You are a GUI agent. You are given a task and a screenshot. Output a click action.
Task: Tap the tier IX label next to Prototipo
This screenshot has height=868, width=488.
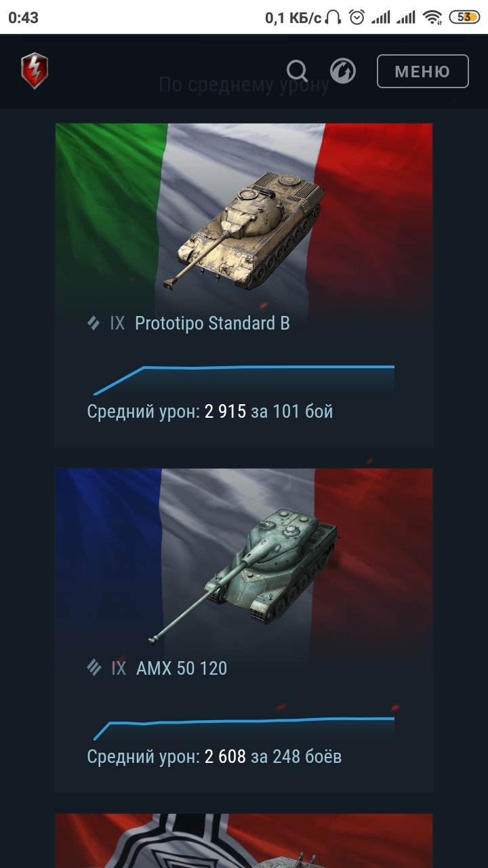[x=117, y=323]
